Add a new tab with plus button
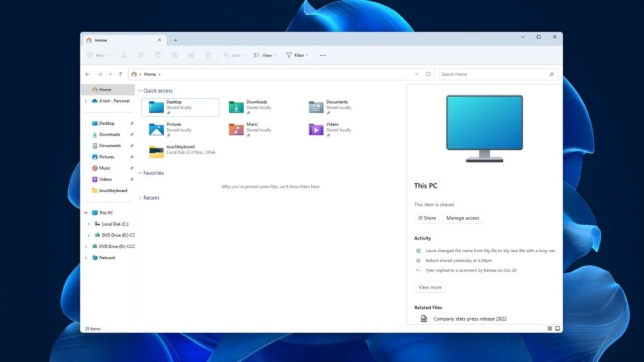Image resolution: width=644 pixels, height=362 pixels. coord(175,40)
